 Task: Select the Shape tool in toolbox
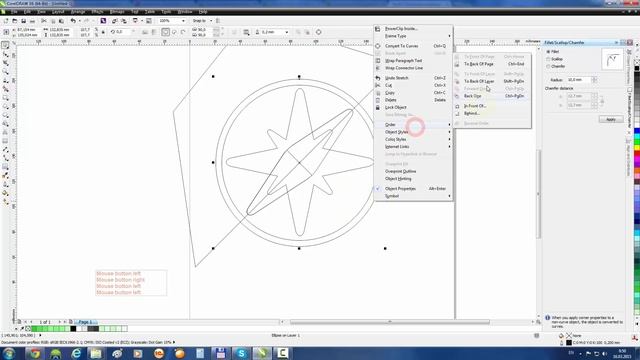(5, 54)
